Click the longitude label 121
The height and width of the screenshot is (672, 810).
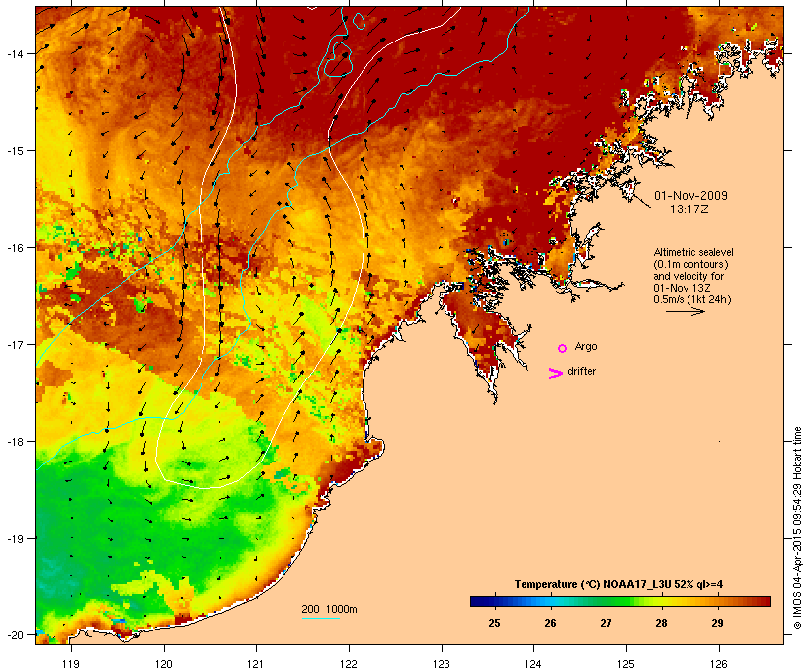click(256, 664)
